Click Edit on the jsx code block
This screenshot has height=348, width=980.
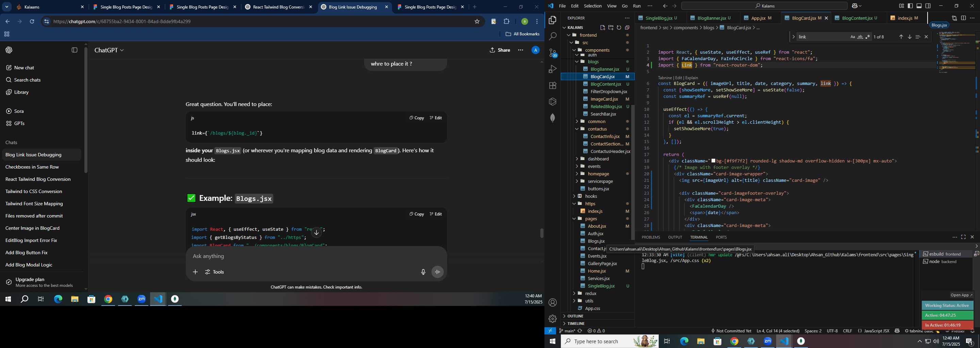(x=436, y=214)
